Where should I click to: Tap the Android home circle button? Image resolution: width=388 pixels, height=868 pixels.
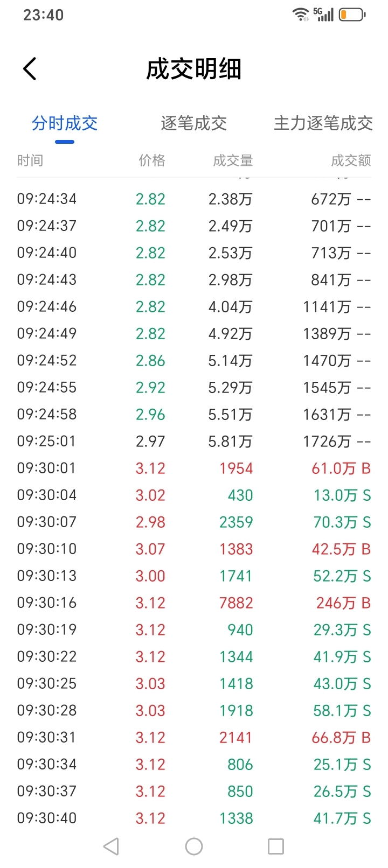(194, 846)
